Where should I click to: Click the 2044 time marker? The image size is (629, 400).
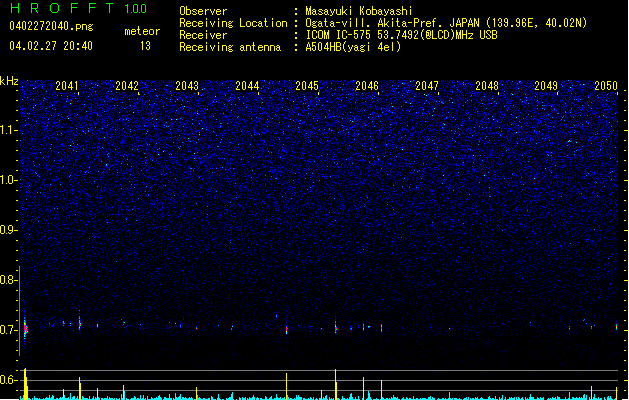[x=247, y=86]
